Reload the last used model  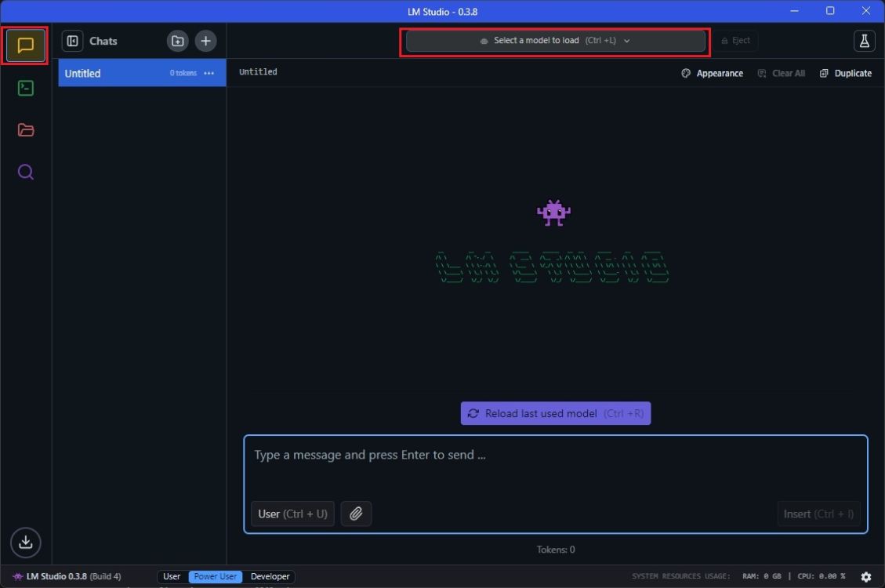pos(555,413)
